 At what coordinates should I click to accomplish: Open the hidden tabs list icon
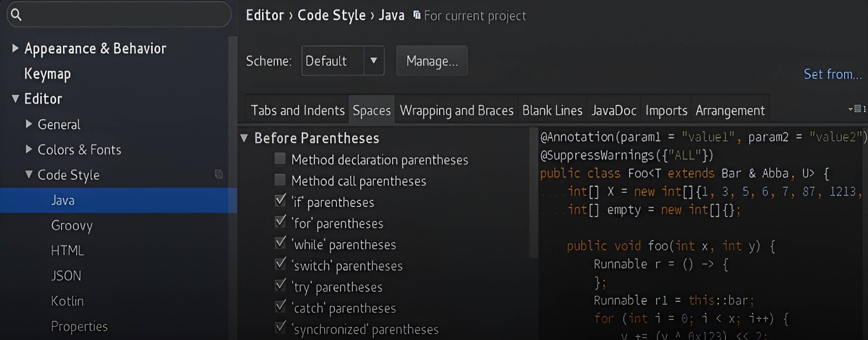point(857,109)
